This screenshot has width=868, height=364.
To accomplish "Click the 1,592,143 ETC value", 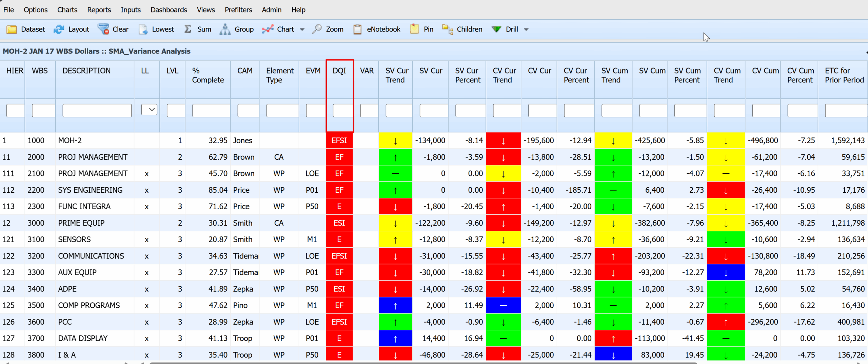I will 848,140.
